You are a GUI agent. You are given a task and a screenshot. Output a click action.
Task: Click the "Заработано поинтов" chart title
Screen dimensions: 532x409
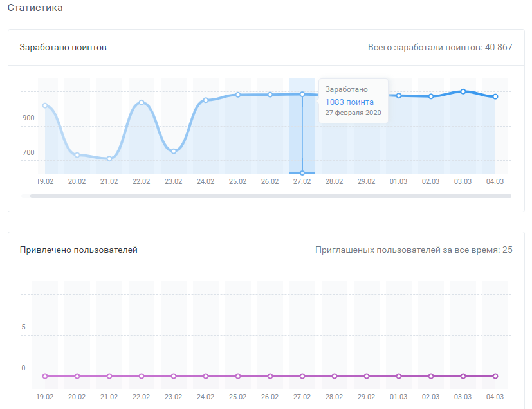click(63, 47)
